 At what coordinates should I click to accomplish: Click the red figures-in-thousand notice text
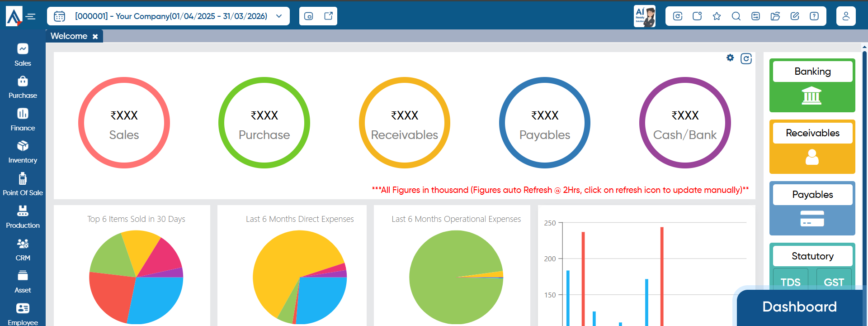click(560, 190)
